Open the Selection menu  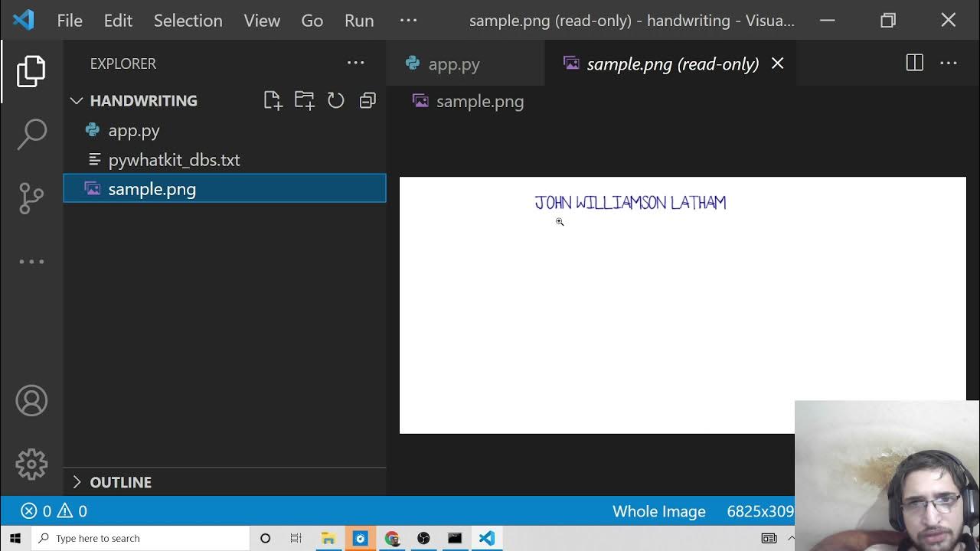[188, 21]
